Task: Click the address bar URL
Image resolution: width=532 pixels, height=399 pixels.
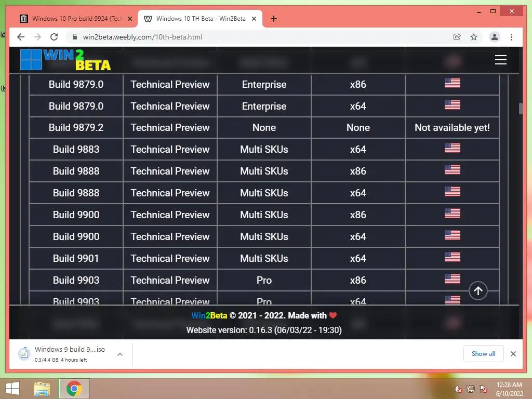Action: 142,37
